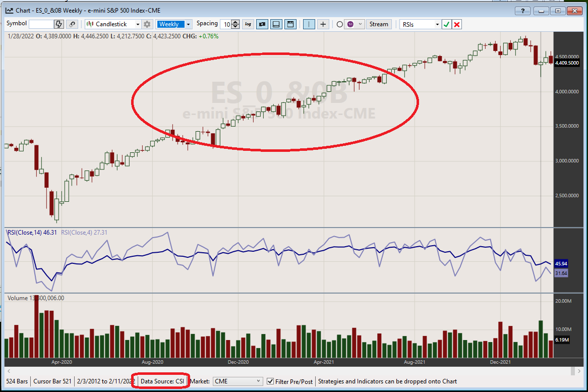The height and width of the screenshot is (392, 588).
Task: Click the lightning bolt icon beside Symbol field
Action: tap(59, 24)
